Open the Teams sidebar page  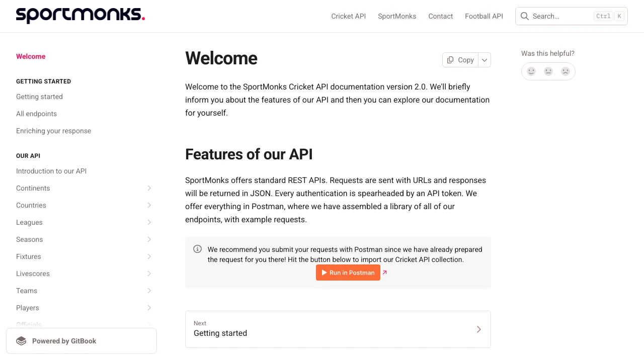27,291
